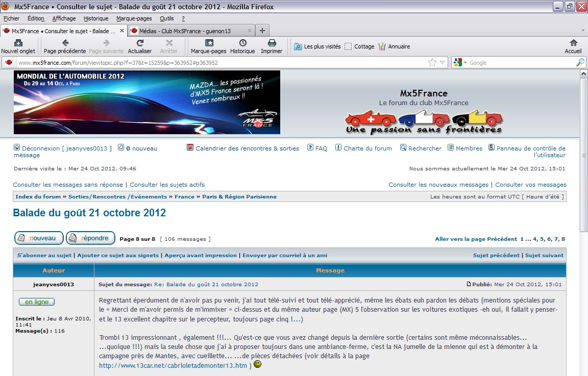Click the en ligne status button
Image resolution: width=588 pixels, height=376 pixels.
(x=37, y=302)
